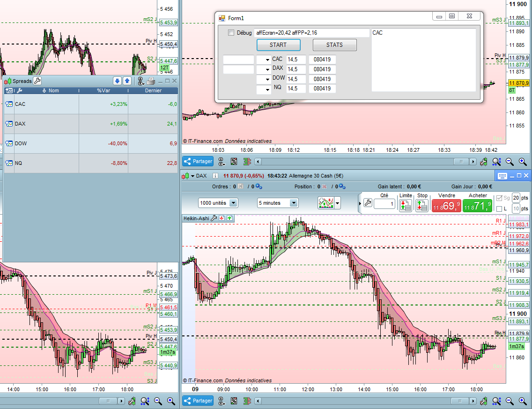532x409 pixels.
Task: Click the STATS button in Form1
Action: click(334, 45)
